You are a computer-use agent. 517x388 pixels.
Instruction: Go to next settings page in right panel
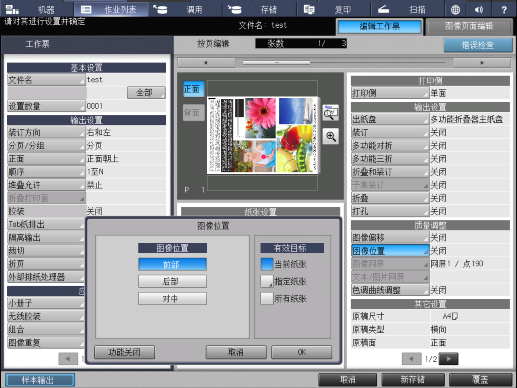click(449, 359)
